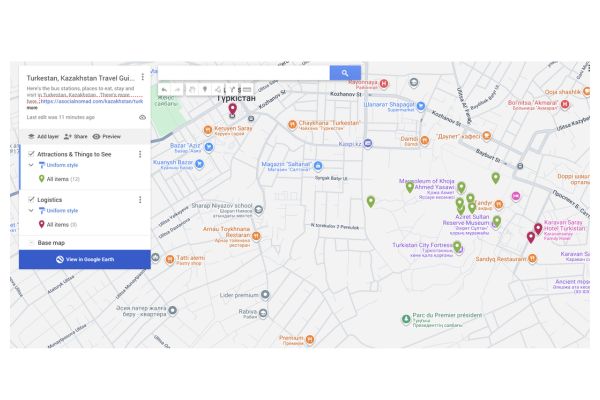Click the Chaykhana Turkestan restaurant icon

[292, 124]
